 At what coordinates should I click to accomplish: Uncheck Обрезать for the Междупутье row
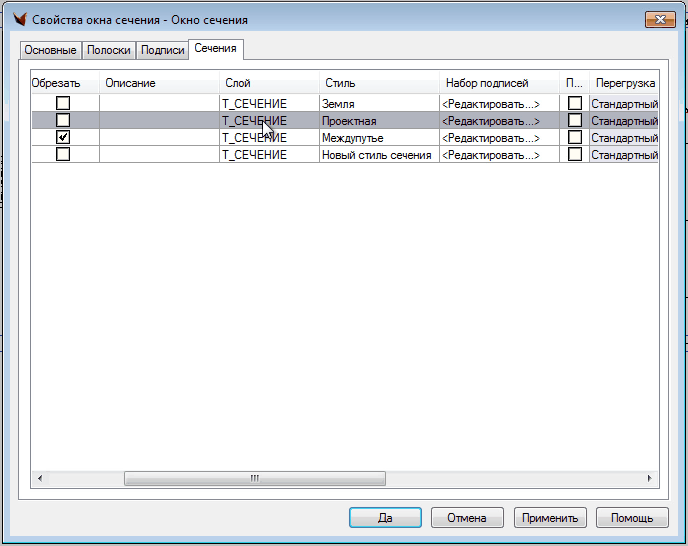tap(63, 137)
